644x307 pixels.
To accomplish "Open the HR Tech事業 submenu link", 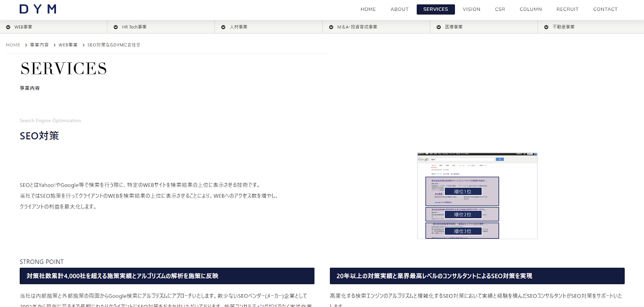I will pyautogui.click(x=134, y=27).
